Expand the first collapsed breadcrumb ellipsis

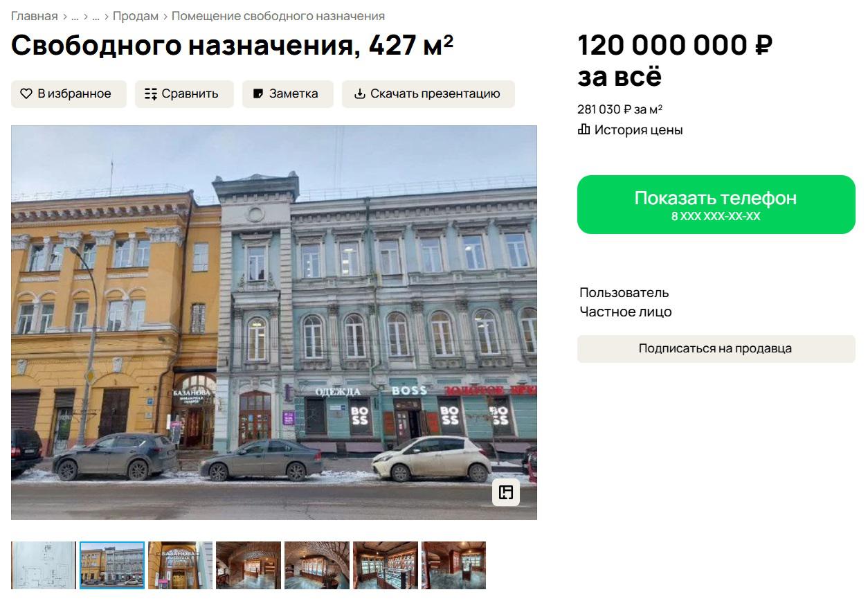coord(75,16)
